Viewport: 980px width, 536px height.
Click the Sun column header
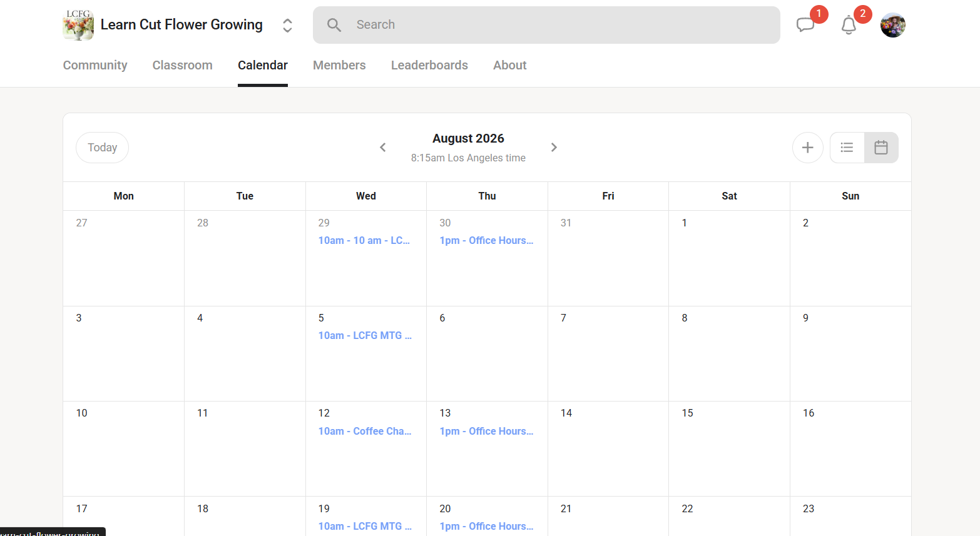[850, 196]
